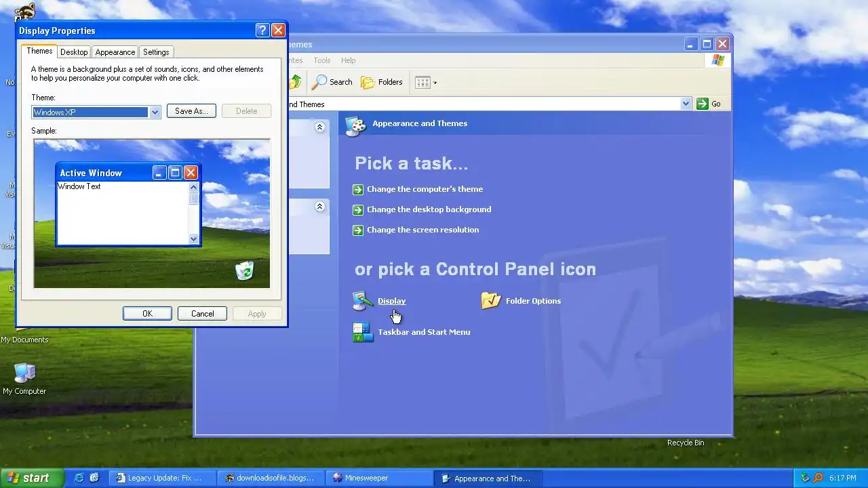Screen dimensions: 868x488
Task: Click the Appearance and Themes taskbar button
Action: click(487, 478)
